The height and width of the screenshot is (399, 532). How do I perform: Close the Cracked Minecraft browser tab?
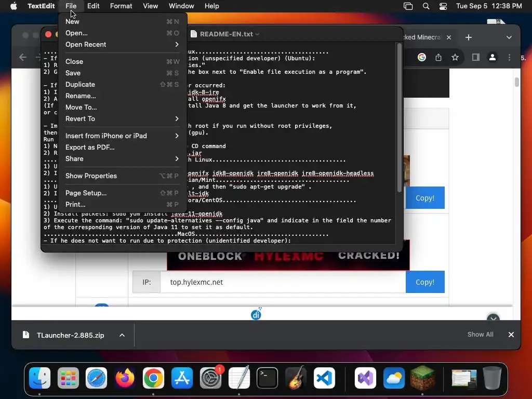(x=448, y=37)
